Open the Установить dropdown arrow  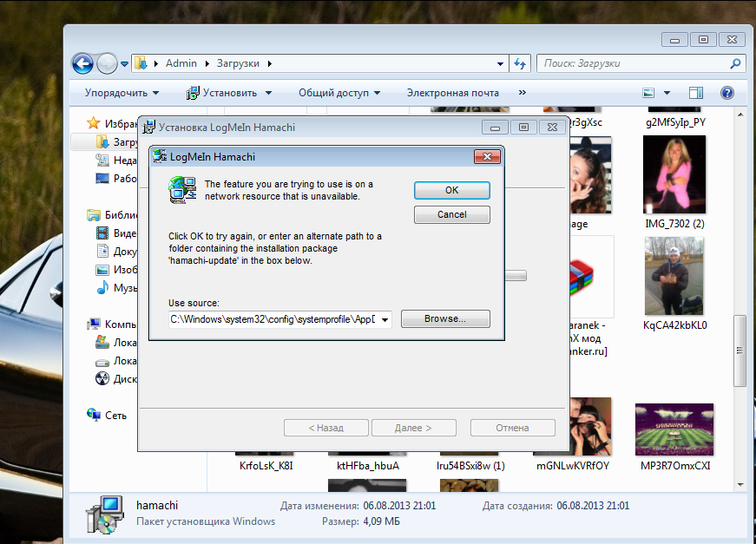pos(268,93)
